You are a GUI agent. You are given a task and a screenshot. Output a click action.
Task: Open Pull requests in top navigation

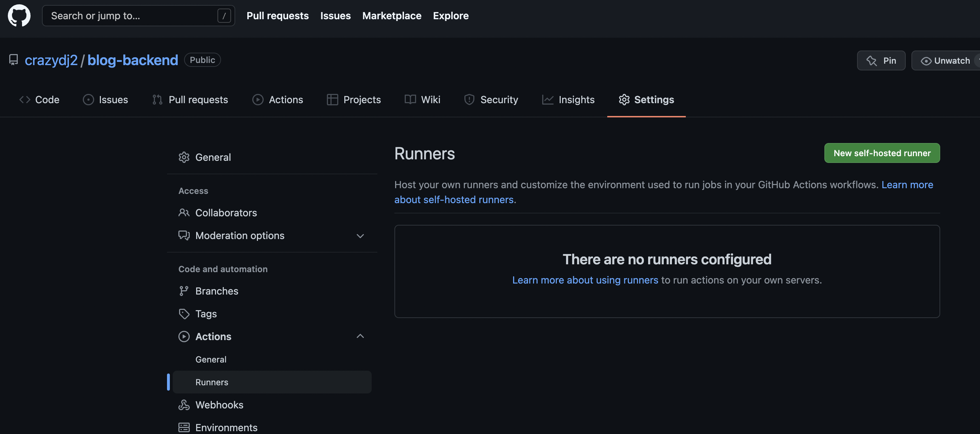pyautogui.click(x=278, y=16)
